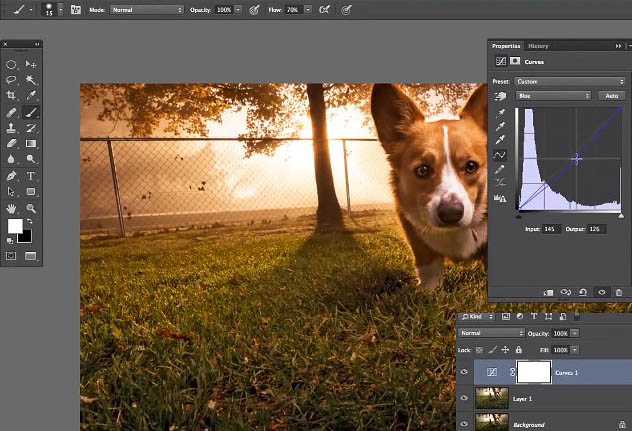Click the curves Input value field

551,230
